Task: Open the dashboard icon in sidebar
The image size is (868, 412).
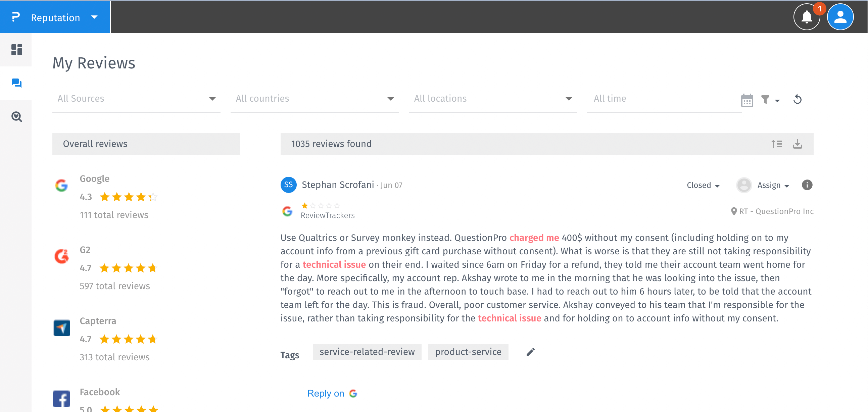Action: [16, 50]
